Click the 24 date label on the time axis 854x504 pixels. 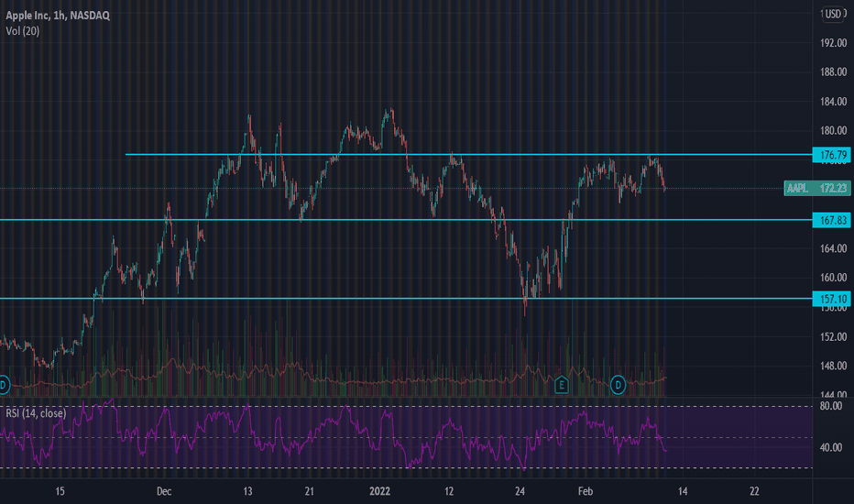[x=520, y=491]
